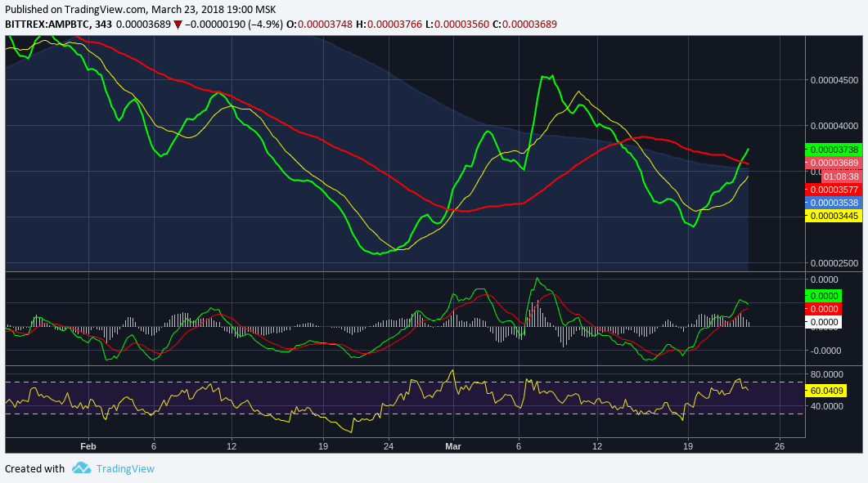
Task: Click the Created with footer text
Action: coord(35,468)
